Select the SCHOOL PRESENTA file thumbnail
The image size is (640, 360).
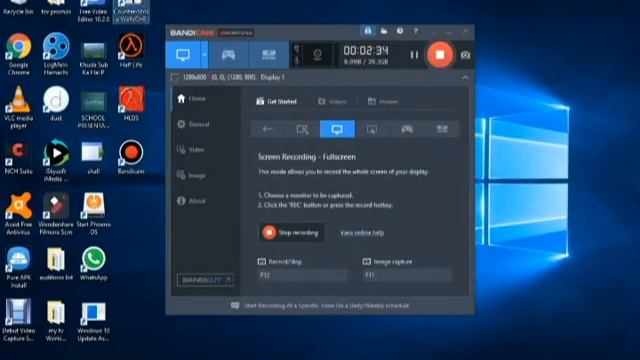tap(93, 110)
